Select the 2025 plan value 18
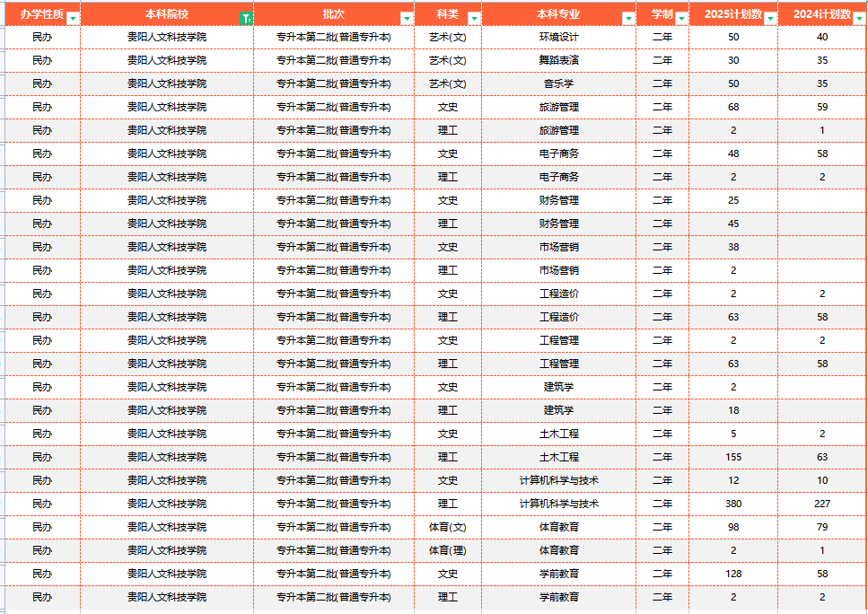This screenshot has width=868, height=614. tap(733, 410)
